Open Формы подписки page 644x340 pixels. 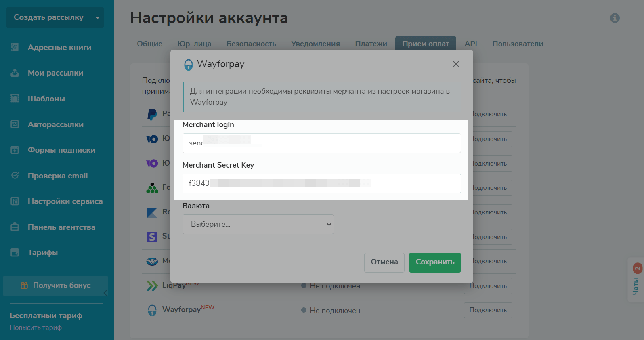(x=61, y=150)
